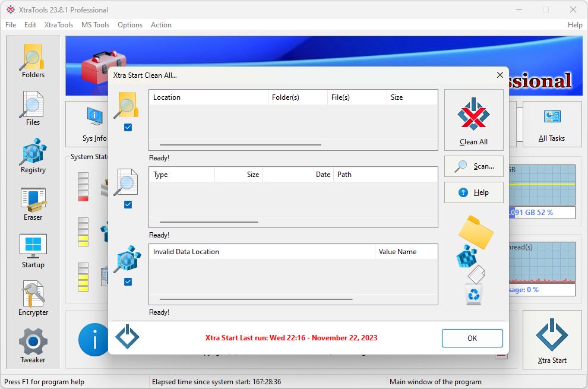The height and width of the screenshot is (389, 588).
Task: Click OK to dismiss the dialog
Action: [472, 338]
